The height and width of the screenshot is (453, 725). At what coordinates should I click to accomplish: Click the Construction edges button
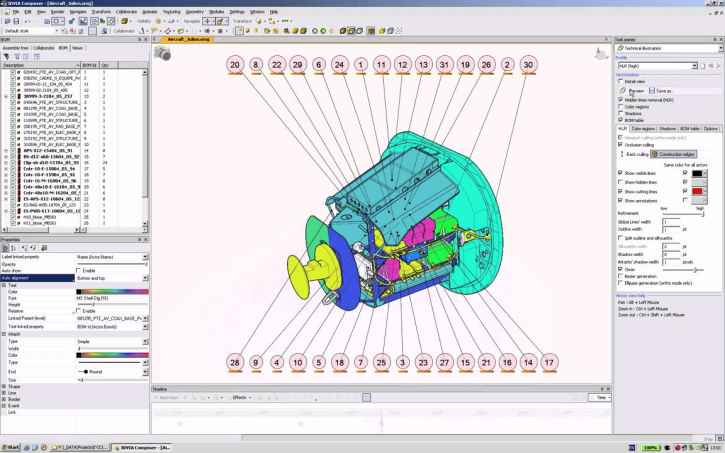coord(674,154)
